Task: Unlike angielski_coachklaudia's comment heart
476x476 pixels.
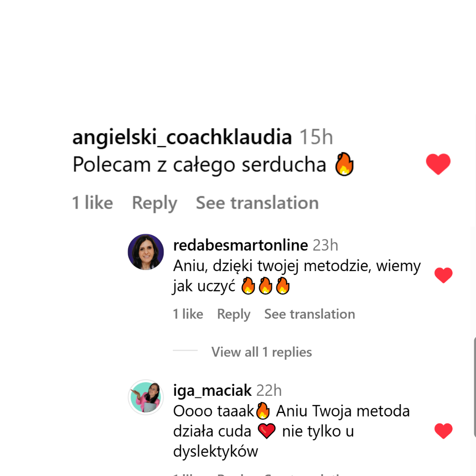Action: [x=438, y=164]
